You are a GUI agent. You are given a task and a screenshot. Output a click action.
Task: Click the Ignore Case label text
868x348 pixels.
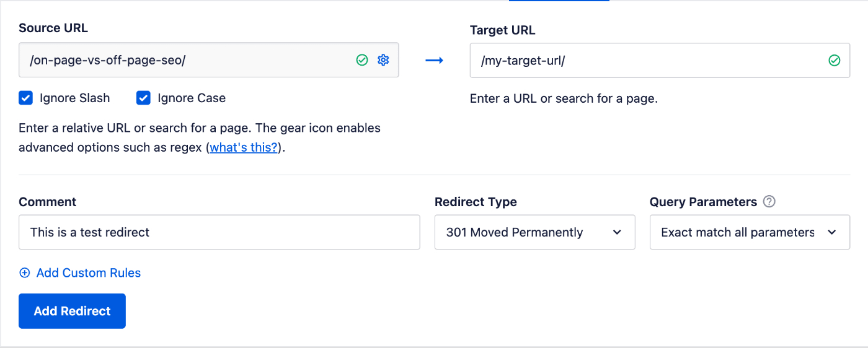(x=192, y=98)
